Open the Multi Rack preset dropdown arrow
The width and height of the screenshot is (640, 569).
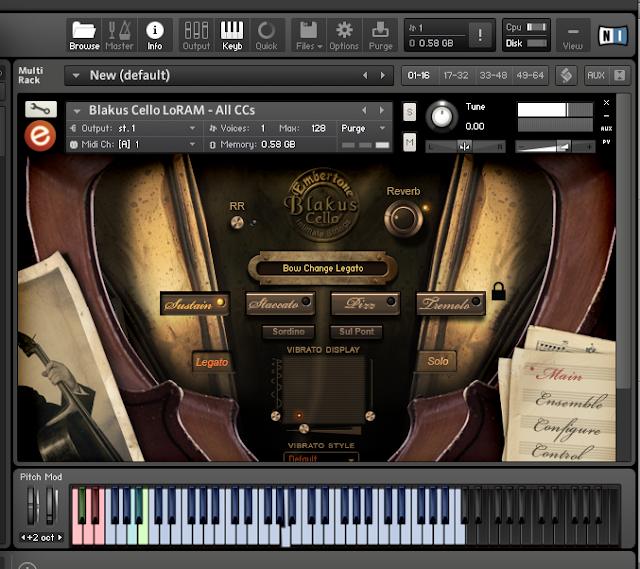(x=76, y=76)
